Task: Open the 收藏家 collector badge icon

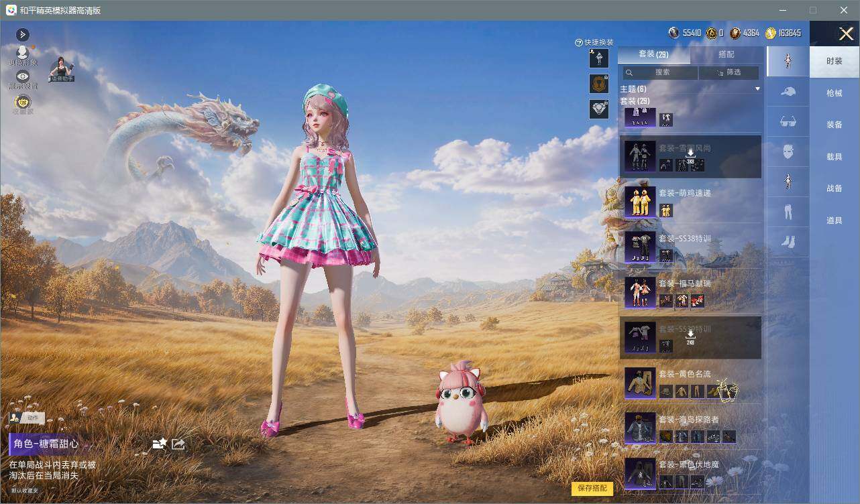Action: [22, 104]
